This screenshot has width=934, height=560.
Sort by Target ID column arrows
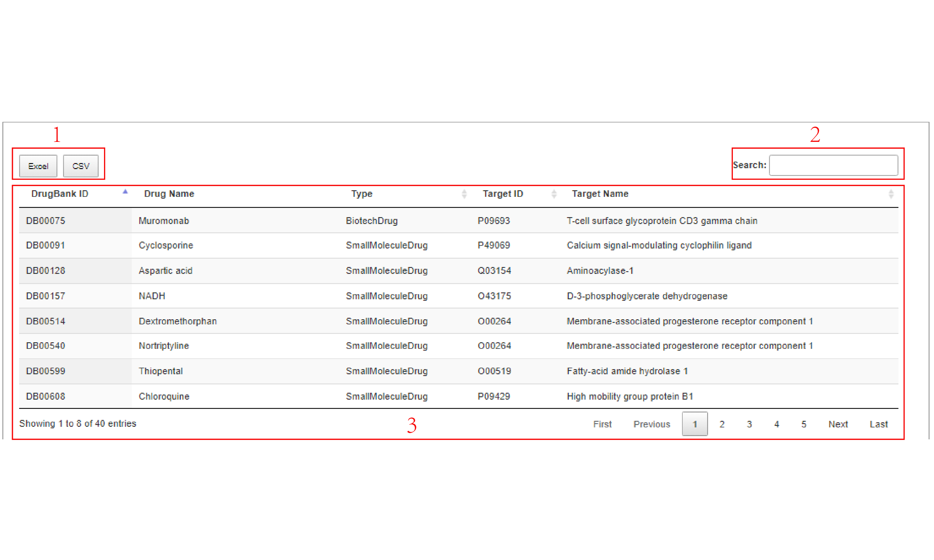tap(554, 194)
